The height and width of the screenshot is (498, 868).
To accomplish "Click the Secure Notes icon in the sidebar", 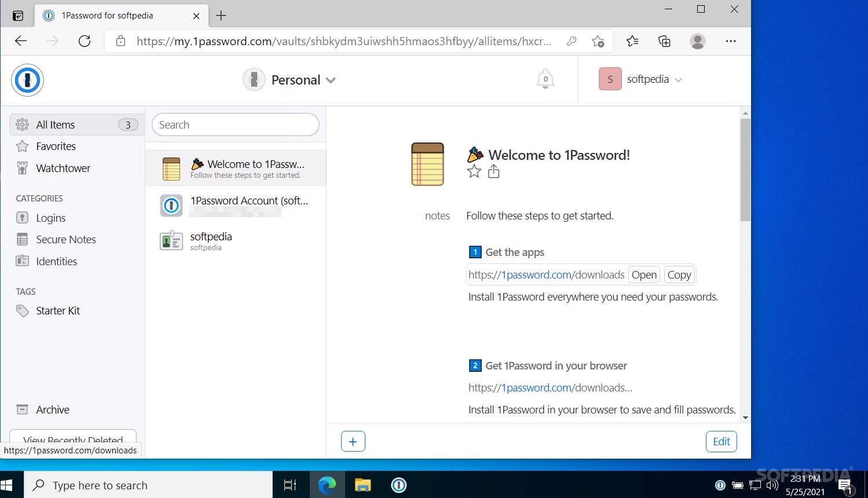I will 23,239.
